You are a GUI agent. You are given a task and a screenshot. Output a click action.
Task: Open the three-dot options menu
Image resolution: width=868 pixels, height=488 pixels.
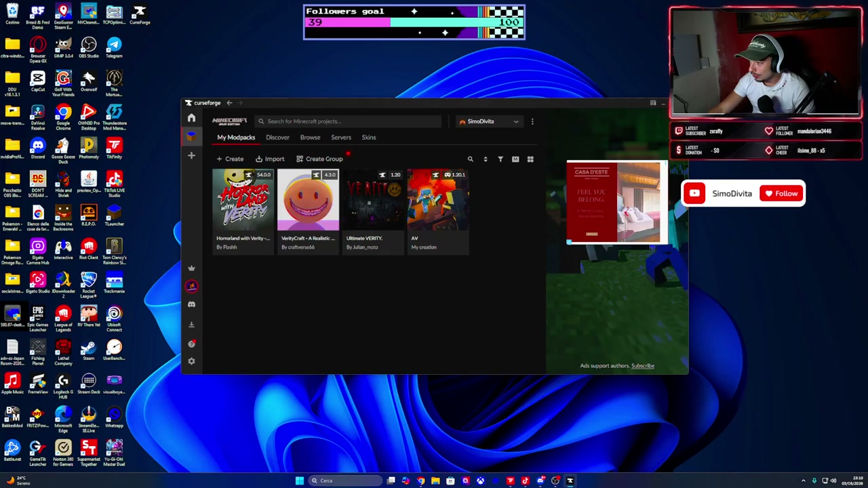[x=532, y=121]
